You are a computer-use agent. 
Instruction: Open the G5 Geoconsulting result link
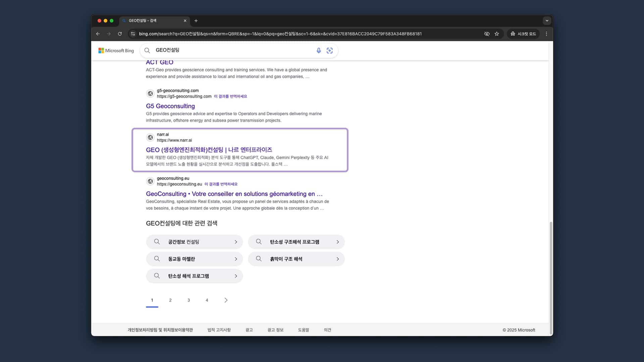[x=170, y=106]
